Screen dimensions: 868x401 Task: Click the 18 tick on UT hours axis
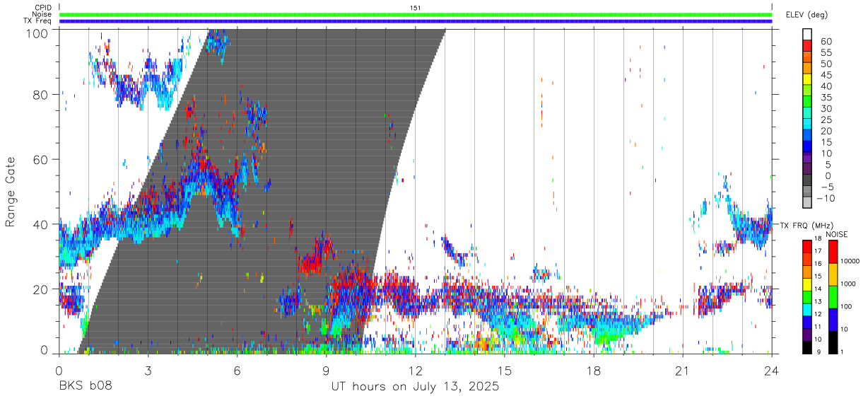coord(594,371)
